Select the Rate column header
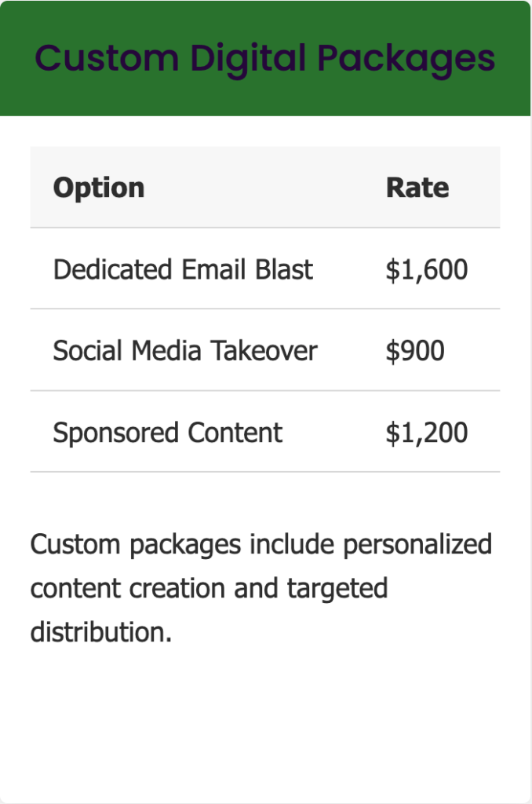Image resolution: width=532 pixels, height=804 pixels. point(417,188)
